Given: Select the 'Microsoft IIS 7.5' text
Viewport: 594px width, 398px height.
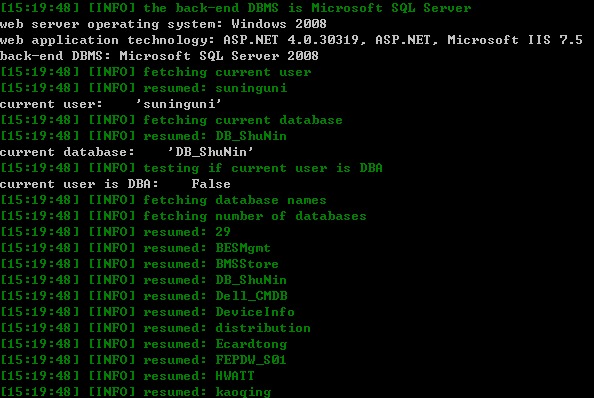Looking at the screenshot, I should point(514,40).
